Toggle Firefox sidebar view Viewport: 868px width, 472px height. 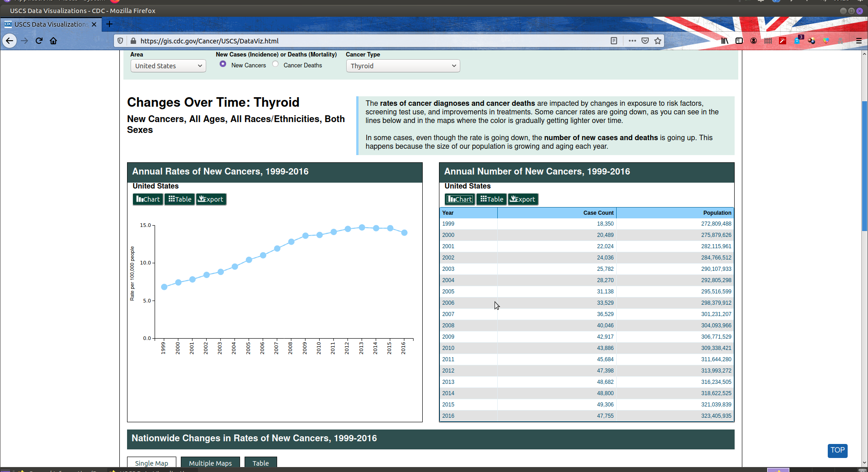[739, 41]
